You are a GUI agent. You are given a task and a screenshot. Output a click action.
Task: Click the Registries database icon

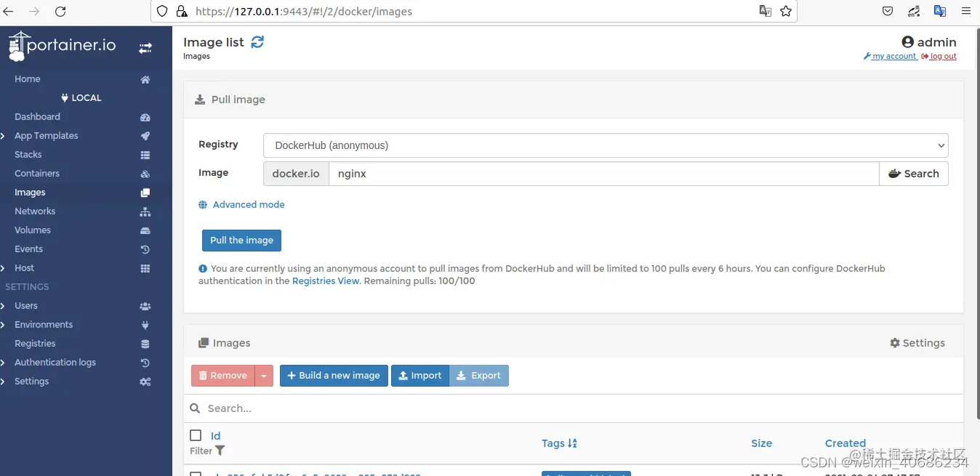click(x=145, y=344)
